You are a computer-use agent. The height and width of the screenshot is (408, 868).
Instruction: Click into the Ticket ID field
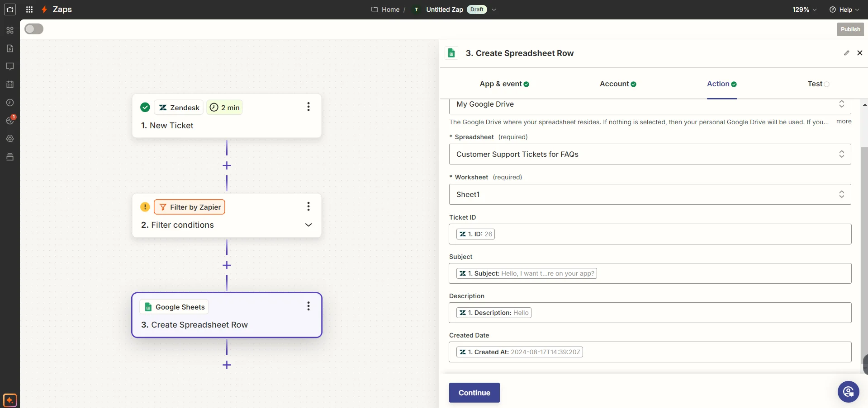point(650,234)
